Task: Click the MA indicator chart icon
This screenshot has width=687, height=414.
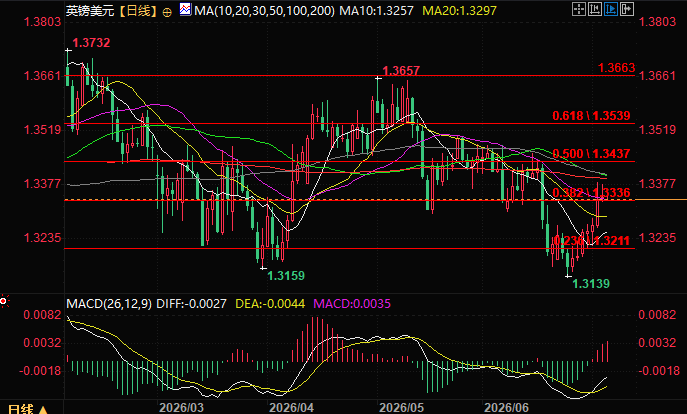Action: 185,10
